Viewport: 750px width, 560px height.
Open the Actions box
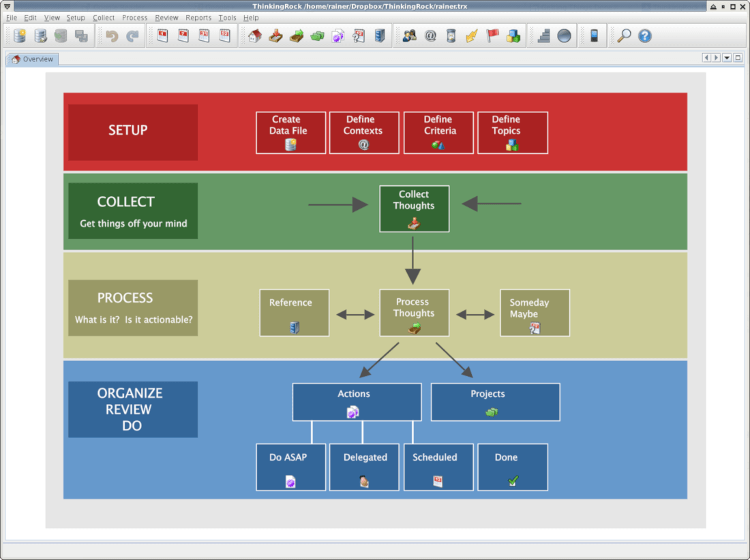tap(357, 402)
